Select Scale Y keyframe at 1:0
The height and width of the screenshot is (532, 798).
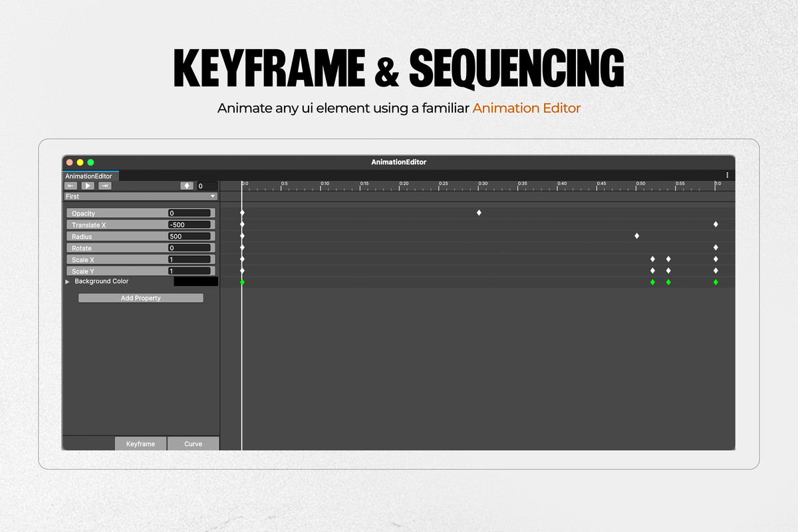[716, 271]
